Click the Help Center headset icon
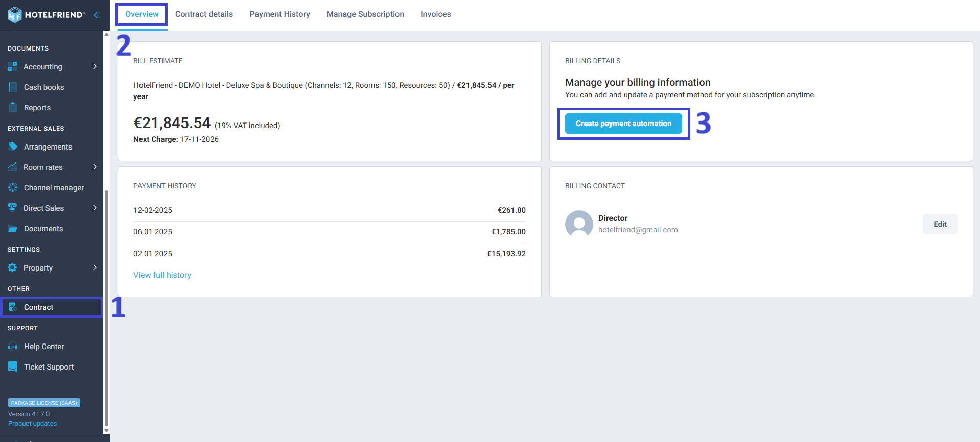The image size is (980, 442). click(x=13, y=347)
